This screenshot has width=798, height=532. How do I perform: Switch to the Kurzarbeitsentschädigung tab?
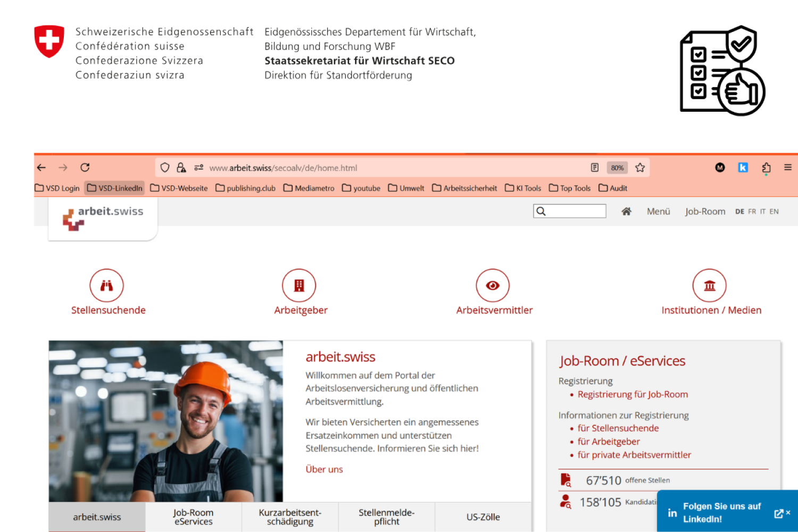click(290, 517)
